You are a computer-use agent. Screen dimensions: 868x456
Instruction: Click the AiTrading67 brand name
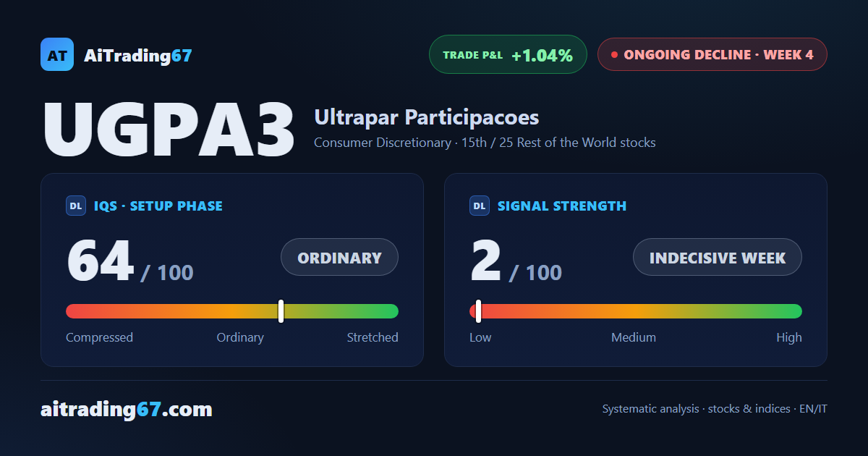tap(138, 55)
